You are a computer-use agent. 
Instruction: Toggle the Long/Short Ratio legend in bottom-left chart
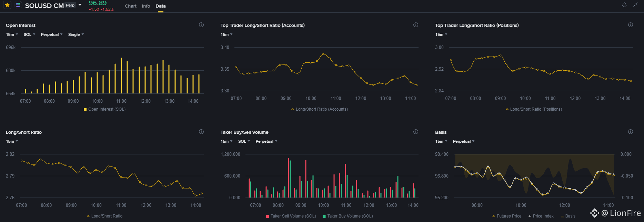coord(104,216)
